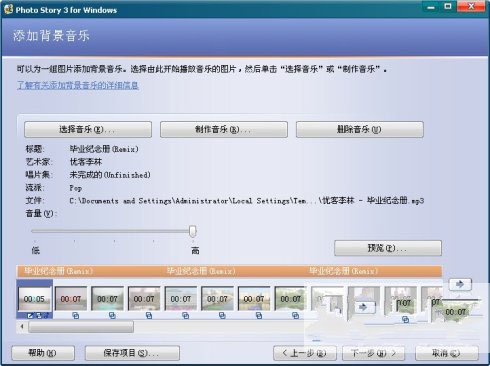Click edit icon under the first 00:05 thumbnail

30,315
